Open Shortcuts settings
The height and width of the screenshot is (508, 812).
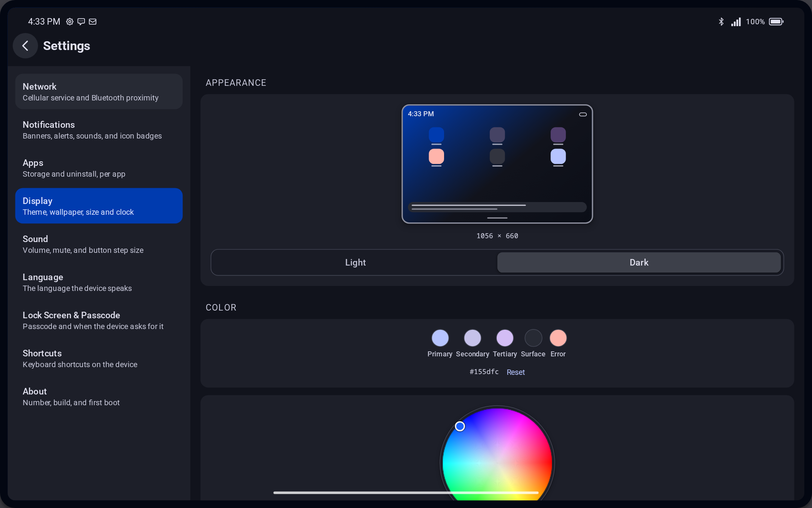[x=99, y=358]
